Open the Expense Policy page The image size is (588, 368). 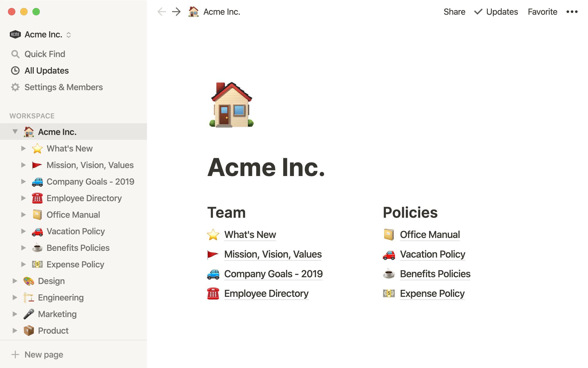coord(432,293)
